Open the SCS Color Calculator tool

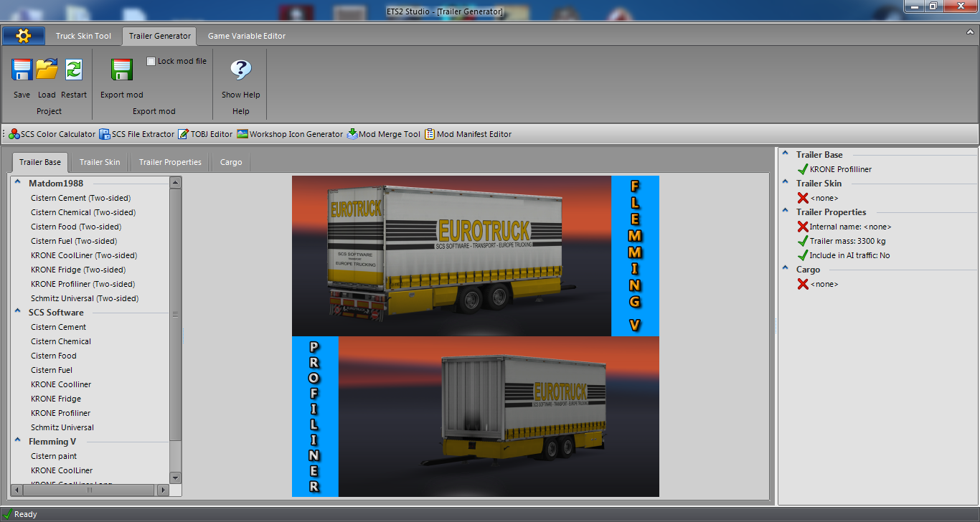tap(50, 133)
